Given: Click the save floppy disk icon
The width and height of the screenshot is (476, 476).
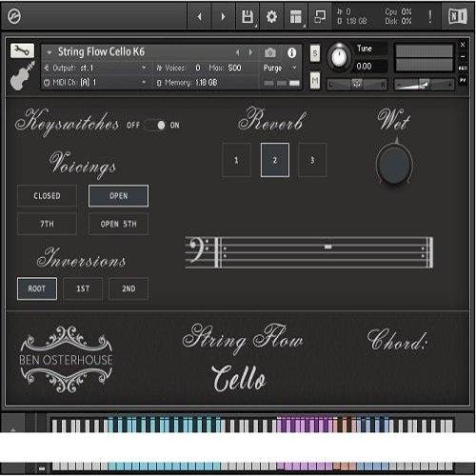Looking at the screenshot, I should pyautogui.click(x=248, y=16).
